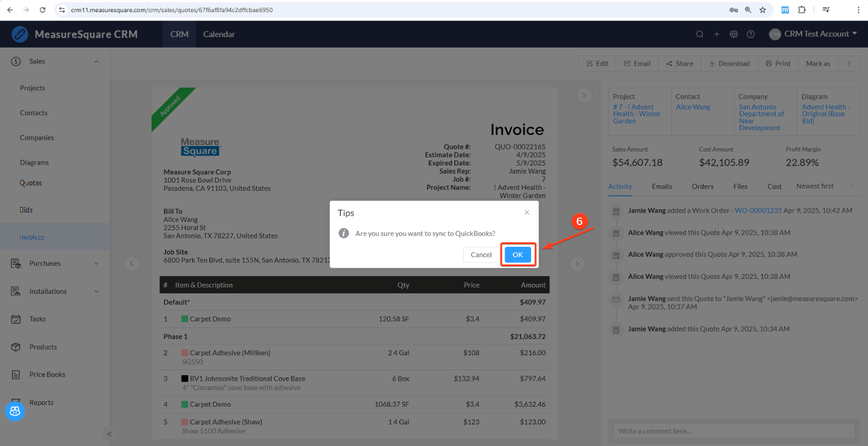This screenshot has height=446, width=868.
Task: Open work order WO-00001231 link
Action: click(x=757, y=210)
